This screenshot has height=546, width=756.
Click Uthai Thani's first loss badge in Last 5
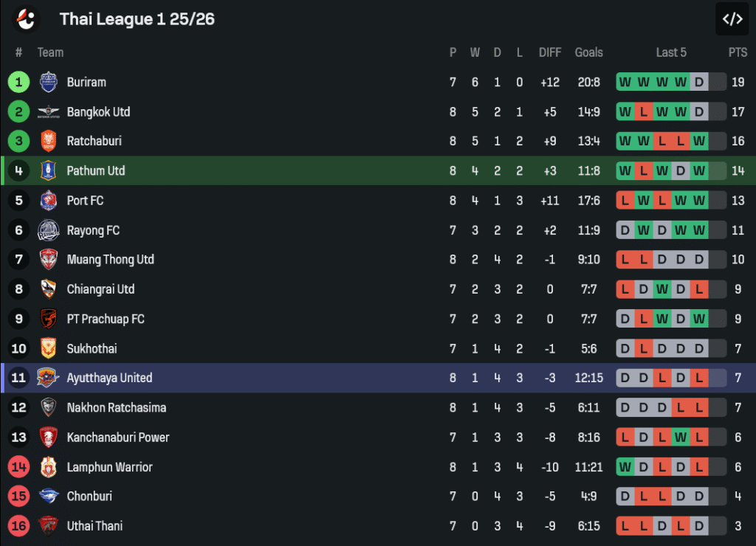pyautogui.click(x=625, y=526)
